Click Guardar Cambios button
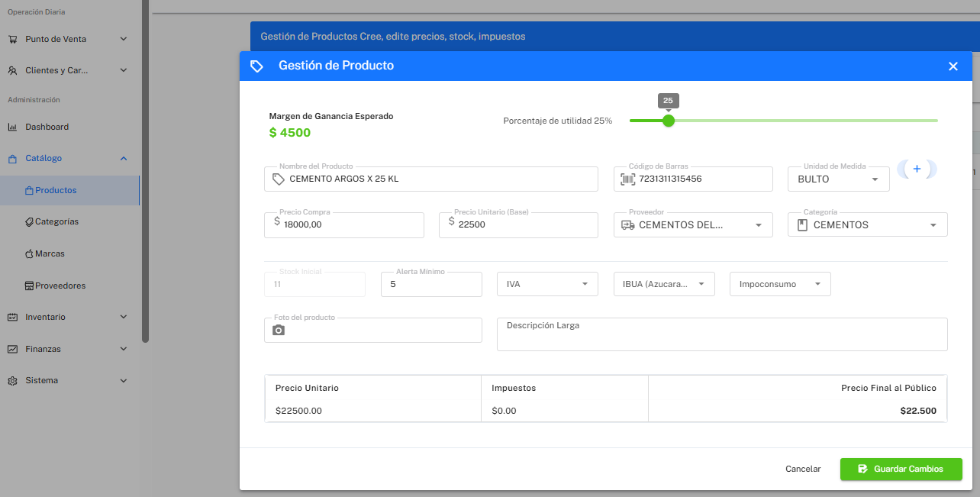 tap(901, 469)
